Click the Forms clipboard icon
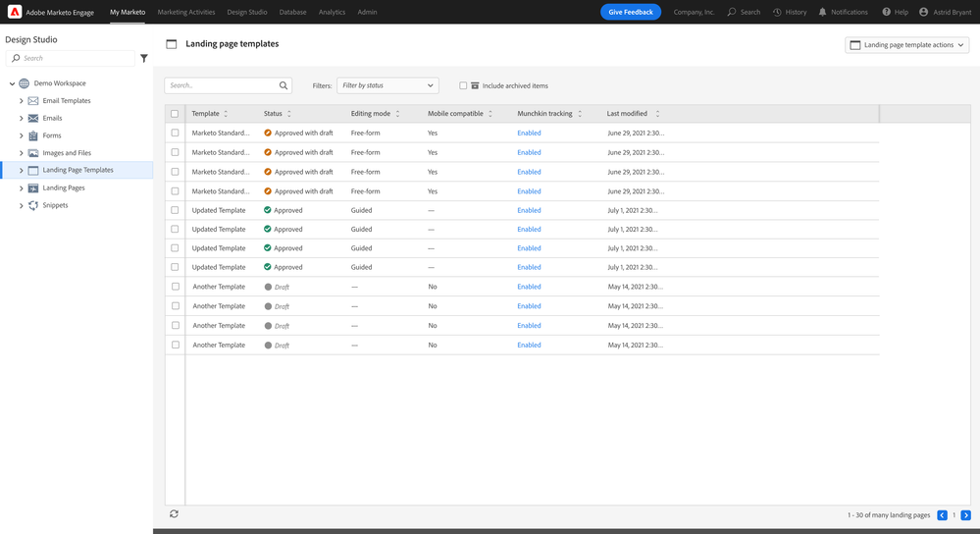 [33, 135]
